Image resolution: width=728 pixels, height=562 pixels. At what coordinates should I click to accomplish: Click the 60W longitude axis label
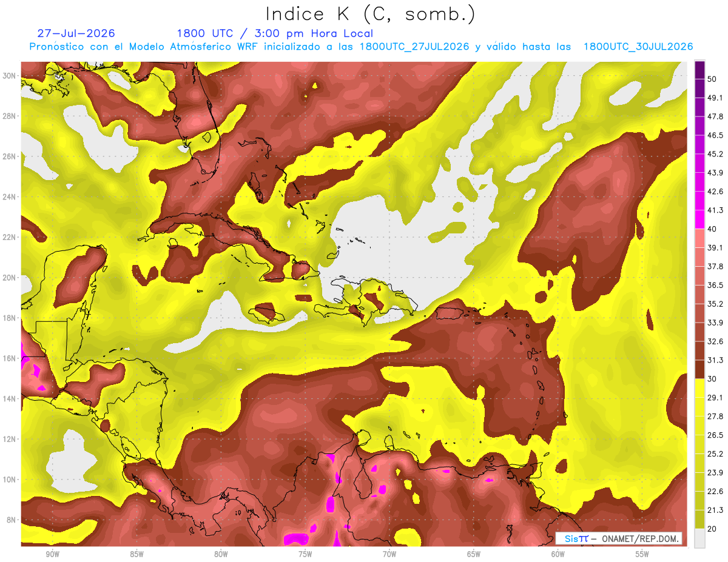click(558, 554)
